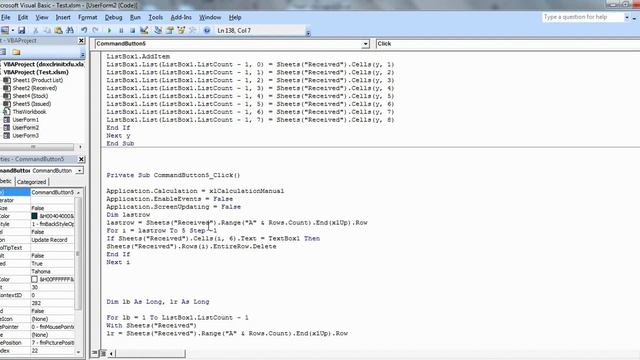640x360 pixels.
Task: Open Find with the binoculars icon
Action: pyautogui.click(x=70, y=30)
